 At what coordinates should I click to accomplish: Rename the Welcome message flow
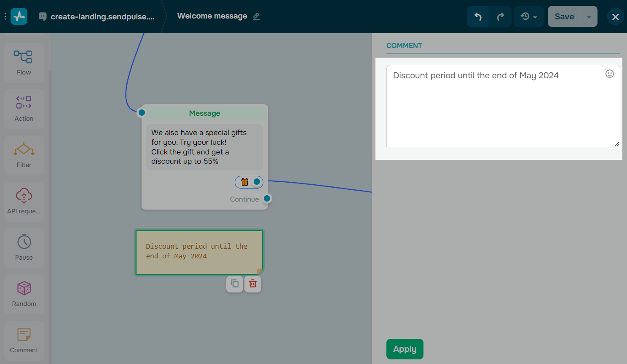coord(256,16)
